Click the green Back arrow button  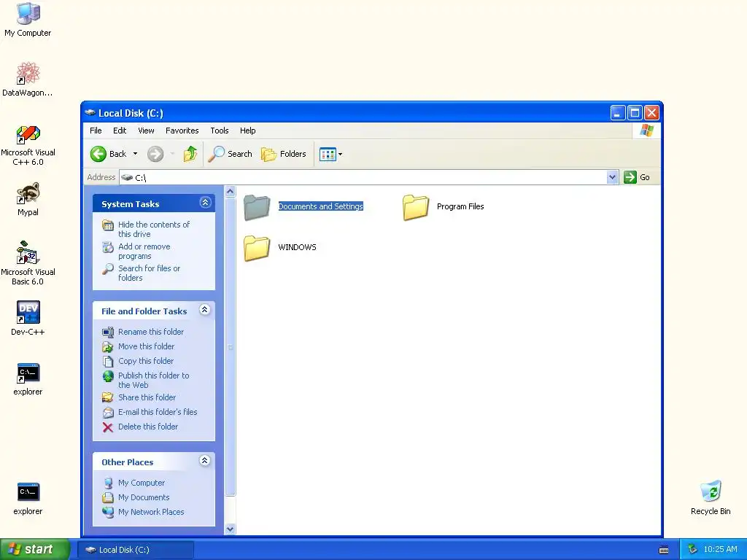98,154
